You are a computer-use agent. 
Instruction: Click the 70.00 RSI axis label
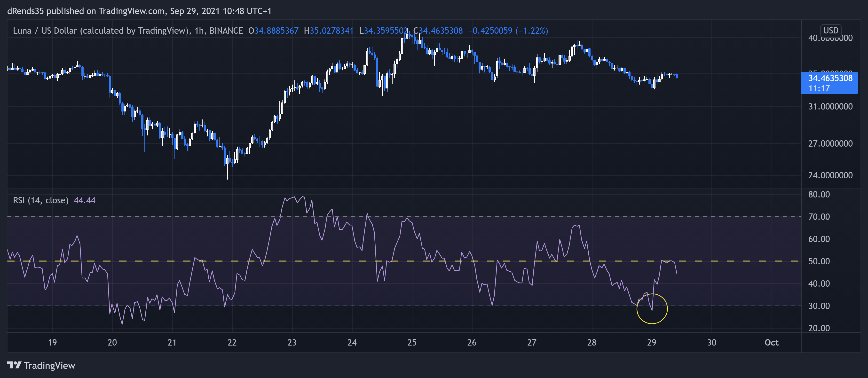click(819, 217)
